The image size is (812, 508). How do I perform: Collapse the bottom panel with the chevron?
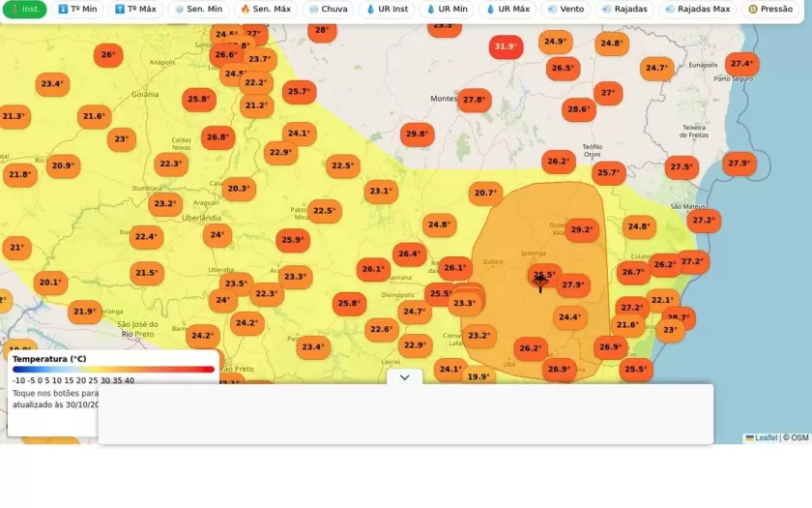[404, 377]
